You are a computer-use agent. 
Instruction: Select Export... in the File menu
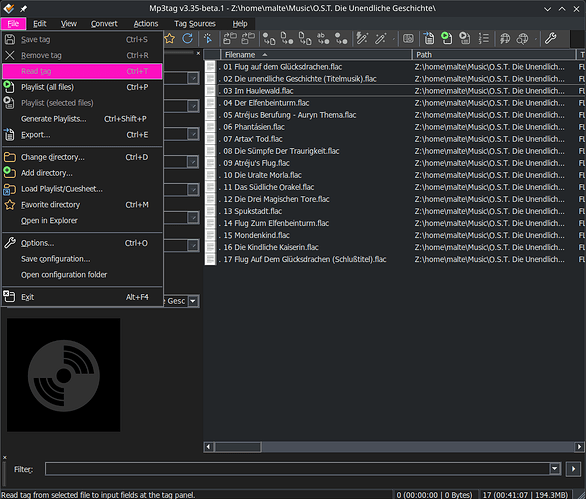point(82,135)
